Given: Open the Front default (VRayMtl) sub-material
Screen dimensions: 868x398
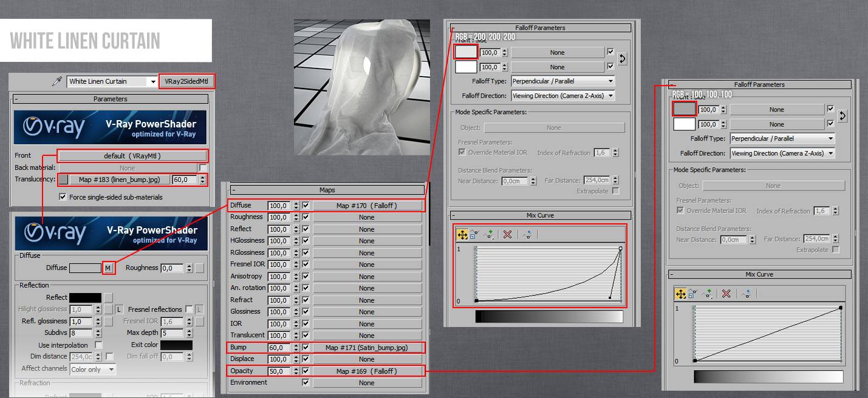Looking at the screenshot, I should click(132, 155).
